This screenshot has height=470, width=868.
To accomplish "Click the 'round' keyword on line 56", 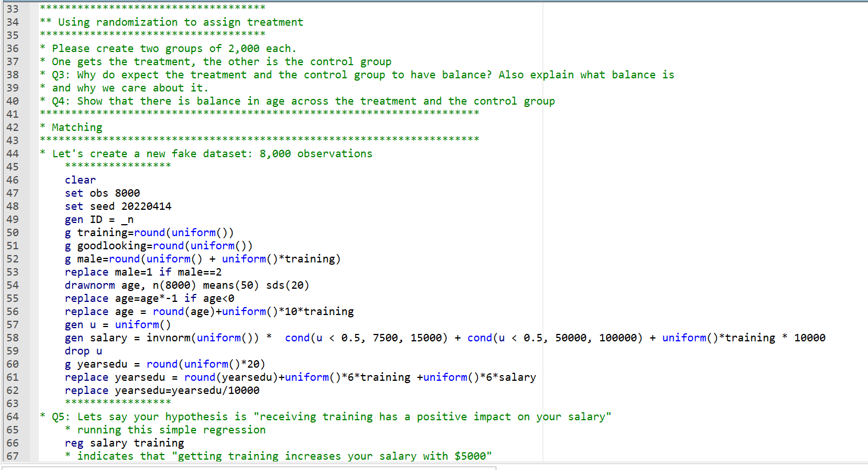I will point(168,311).
